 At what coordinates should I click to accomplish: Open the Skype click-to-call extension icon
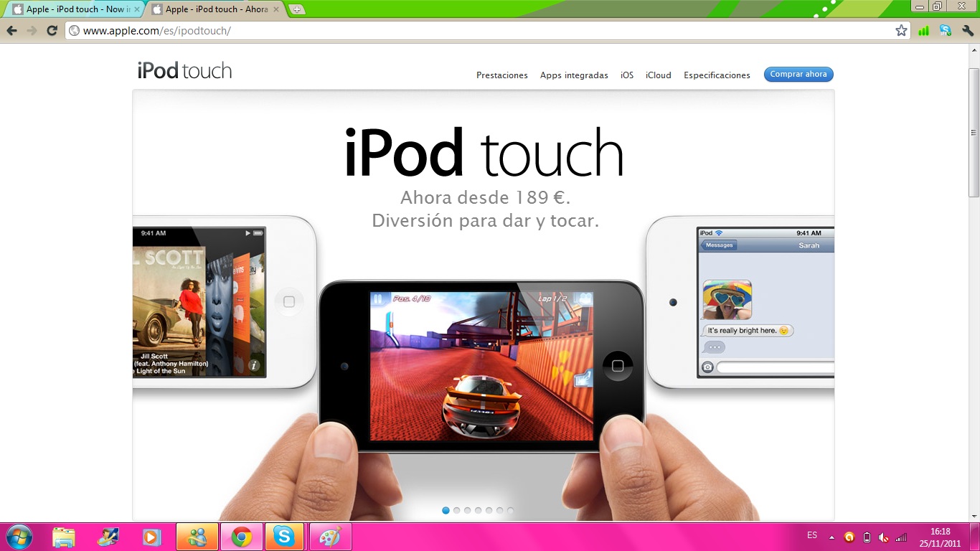point(946,30)
